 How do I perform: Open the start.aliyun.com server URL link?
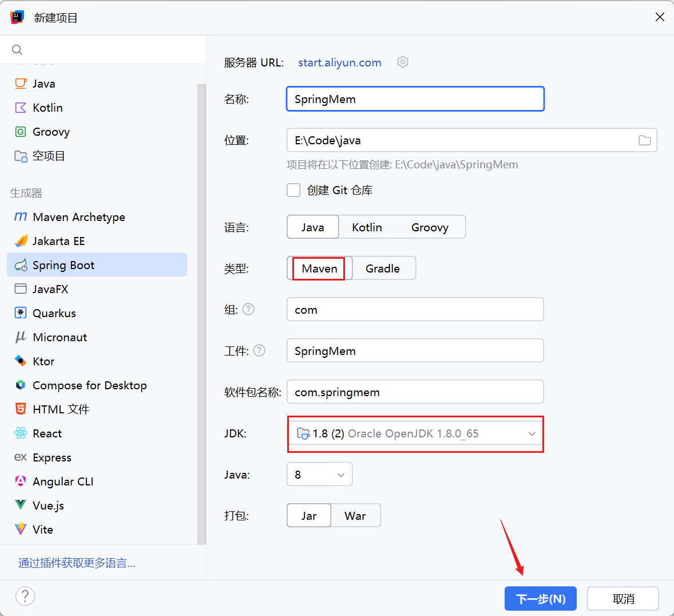click(x=340, y=62)
